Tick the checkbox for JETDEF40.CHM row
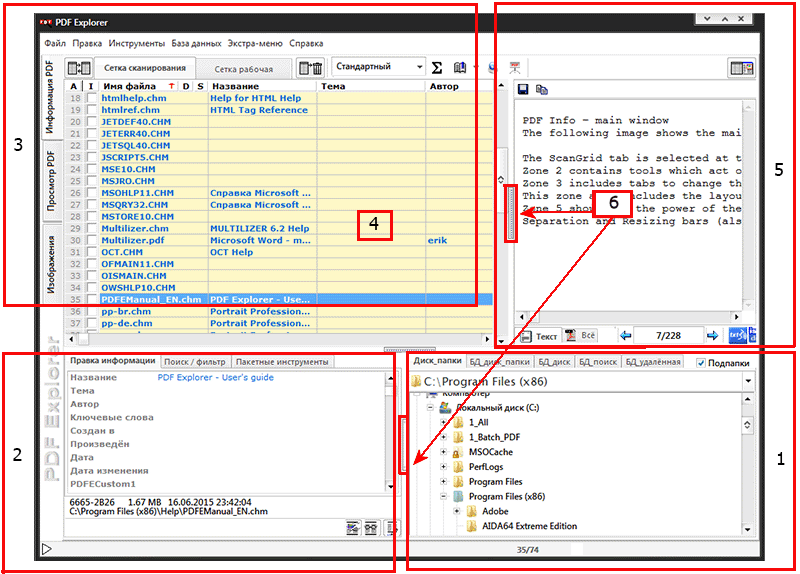The height and width of the screenshot is (574, 800). coord(91,121)
